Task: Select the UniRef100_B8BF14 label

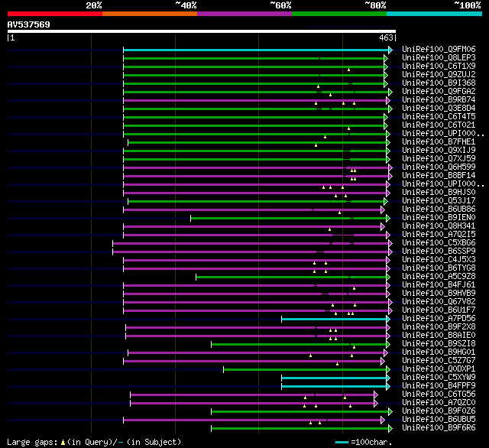Action: coord(439,176)
